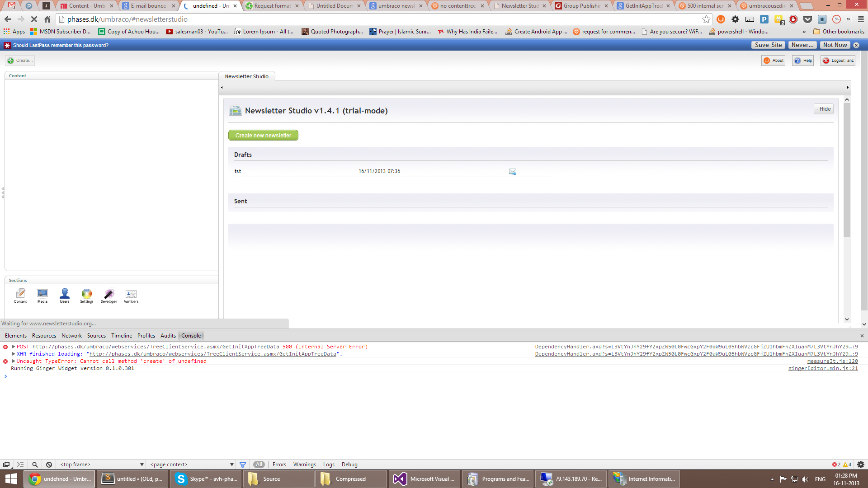Click the GetInitAppTreeData POST URL link
Screen dimensions: 868x488
(156, 347)
